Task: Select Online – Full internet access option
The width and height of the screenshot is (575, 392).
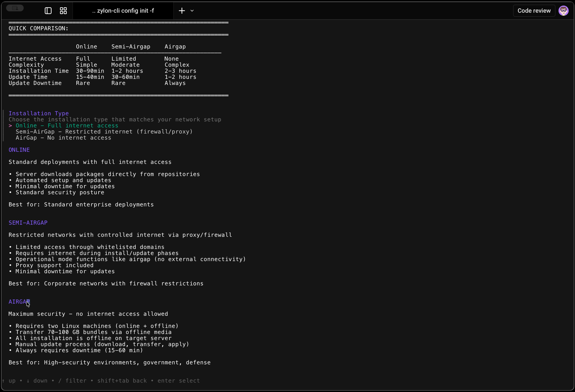Action: pos(67,126)
